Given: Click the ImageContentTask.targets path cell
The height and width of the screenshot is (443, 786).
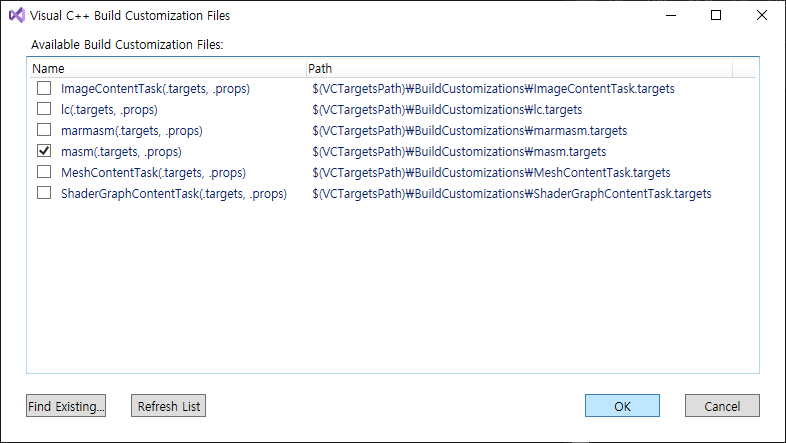Looking at the screenshot, I should tap(493, 89).
